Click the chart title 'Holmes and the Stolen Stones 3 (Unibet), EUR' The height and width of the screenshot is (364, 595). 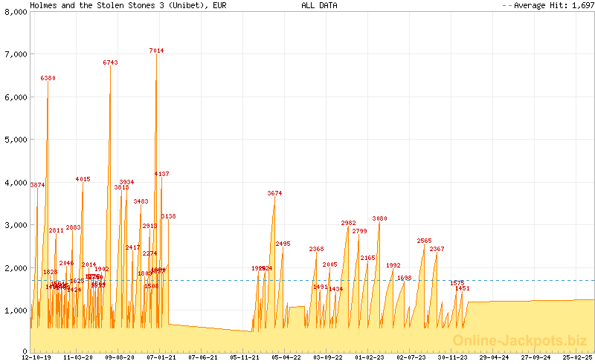[128, 5]
